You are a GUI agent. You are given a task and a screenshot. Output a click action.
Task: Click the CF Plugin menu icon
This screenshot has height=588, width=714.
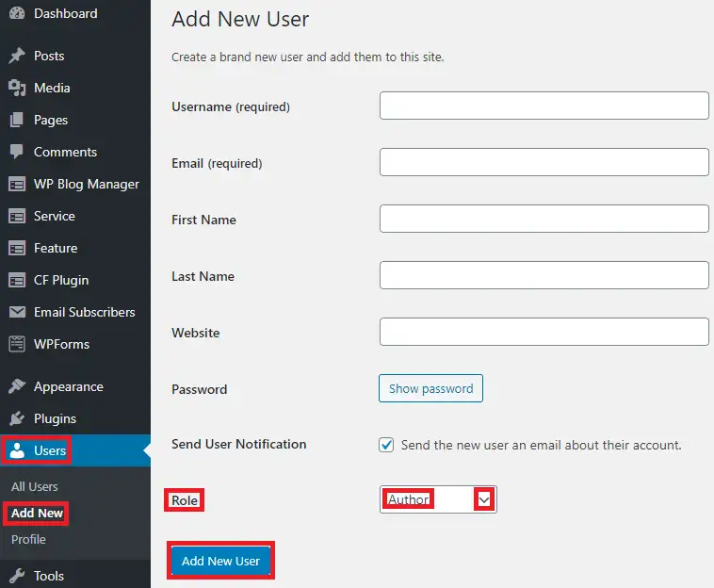17,280
